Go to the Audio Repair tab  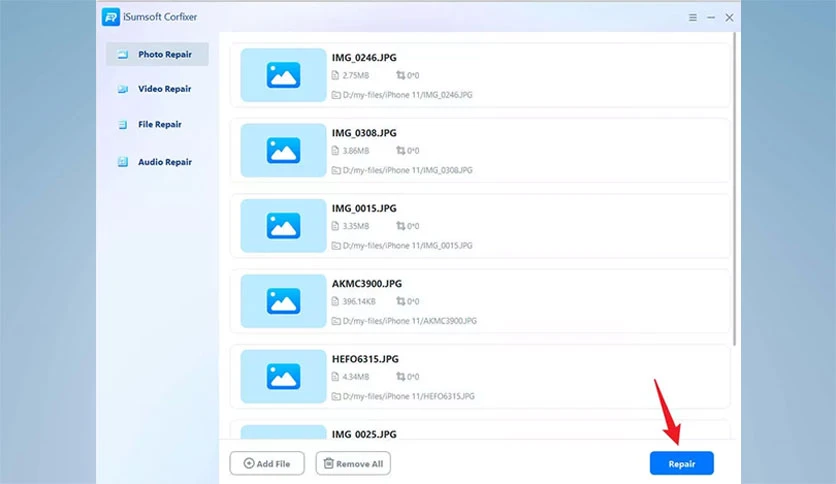tap(157, 162)
